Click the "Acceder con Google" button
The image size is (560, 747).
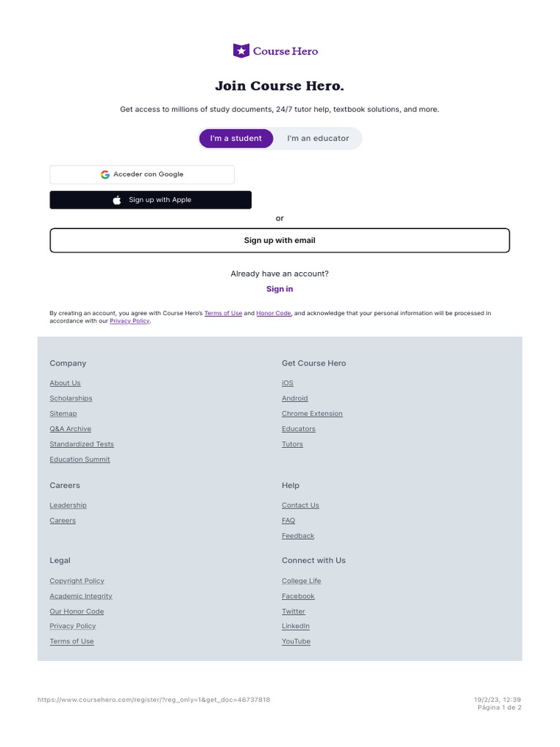click(142, 175)
